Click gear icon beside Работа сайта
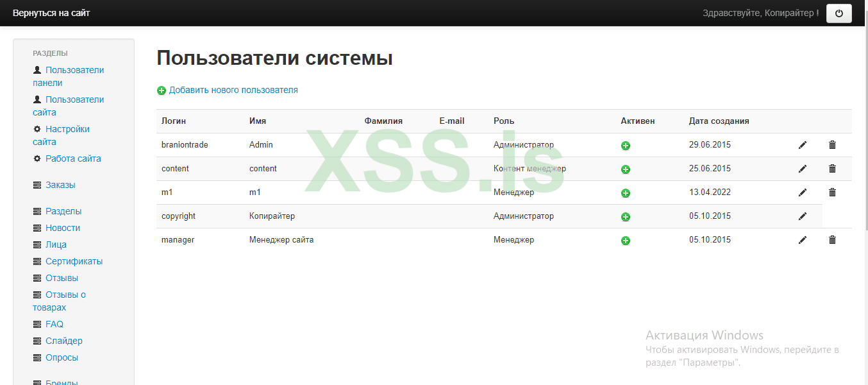The width and height of the screenshot is (868, 385). (37, 158)
